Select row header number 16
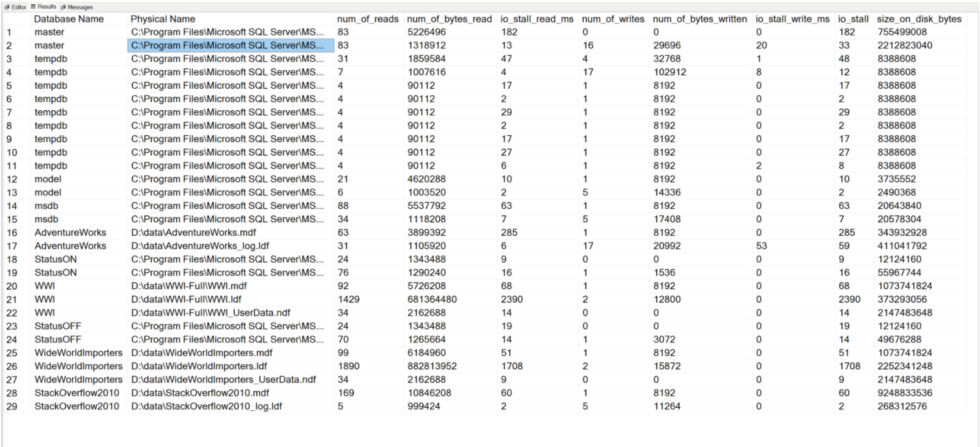This screenshot has height=447, width=980. [x=12, y=233]
